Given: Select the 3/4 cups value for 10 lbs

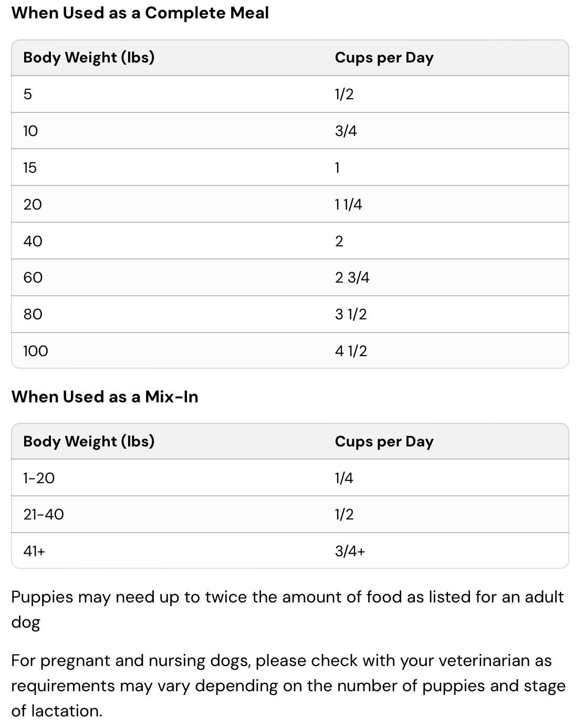Looking at the screenshot, I should coord(346,131).
